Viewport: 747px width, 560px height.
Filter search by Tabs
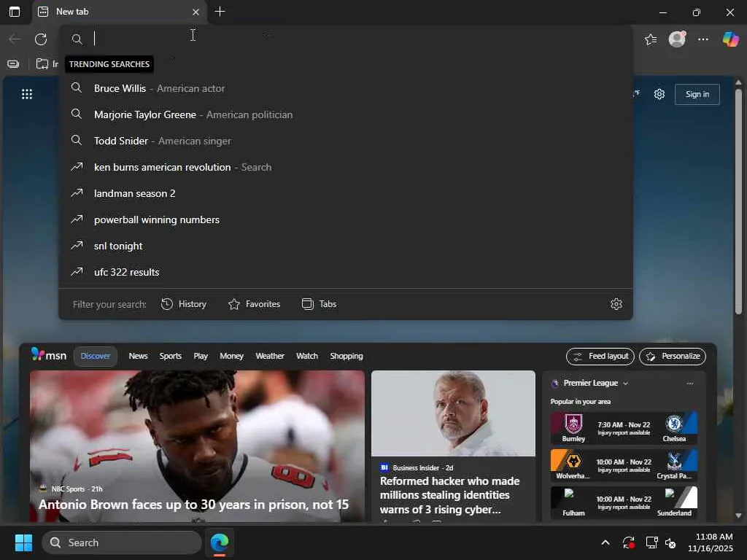click(x=320, y=304)
